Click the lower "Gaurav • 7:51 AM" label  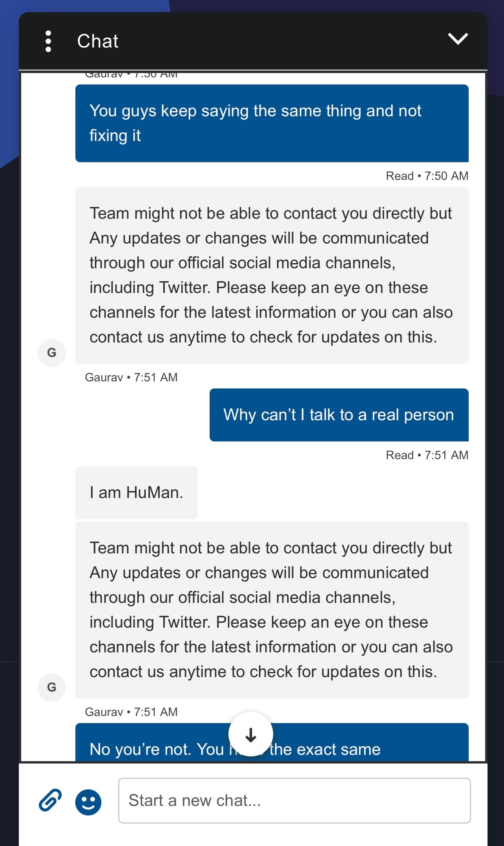131,712
